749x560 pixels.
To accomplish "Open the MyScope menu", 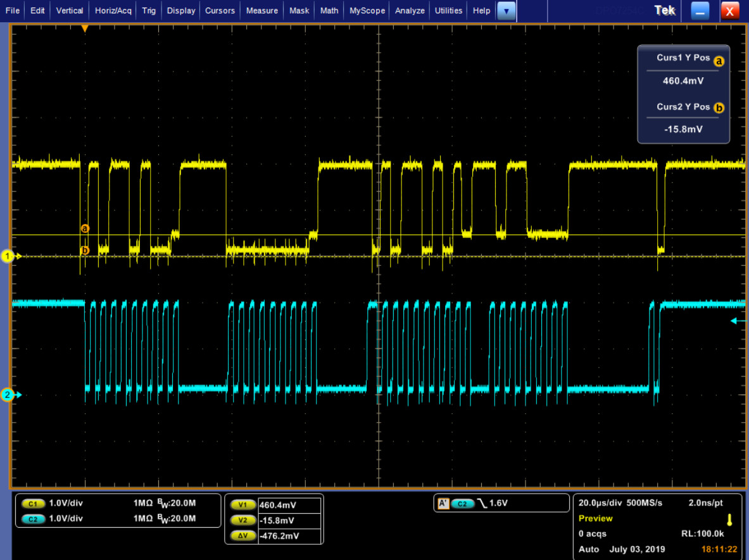I will pos(367,11).
